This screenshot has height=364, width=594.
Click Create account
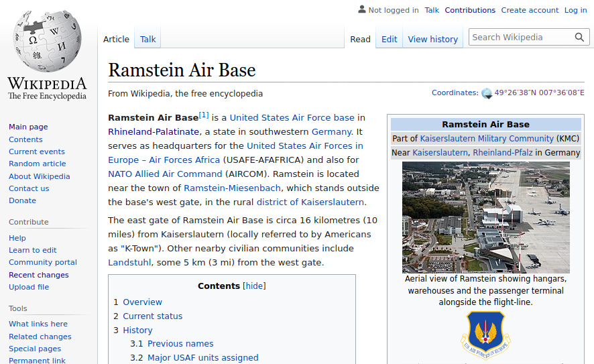click(x=530, y=10)
